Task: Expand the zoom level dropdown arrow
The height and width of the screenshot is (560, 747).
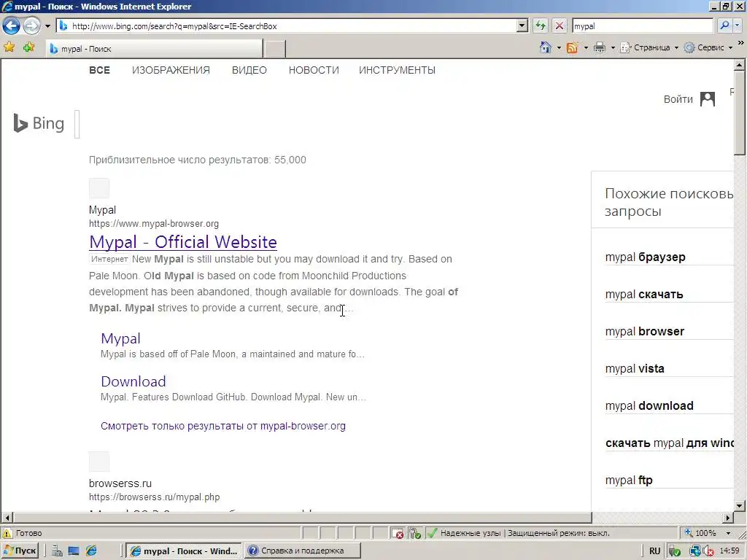Action: (728, 533)
